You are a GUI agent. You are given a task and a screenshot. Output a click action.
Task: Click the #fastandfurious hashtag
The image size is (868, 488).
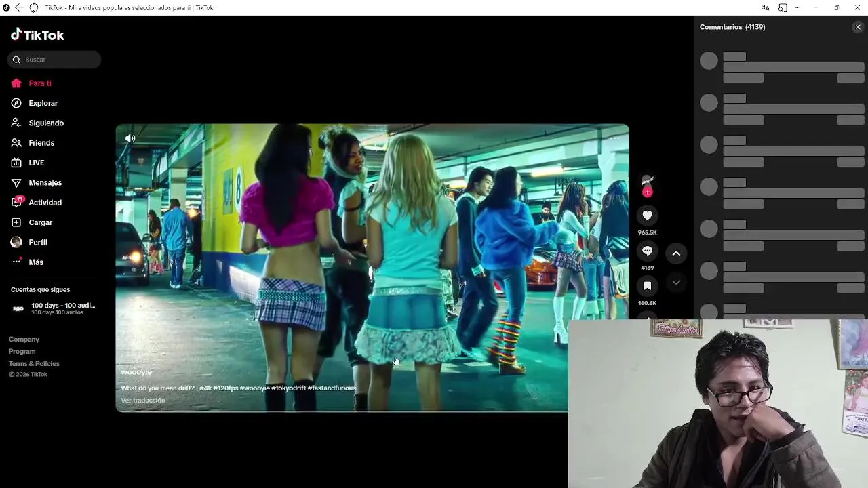coord(332,388)
